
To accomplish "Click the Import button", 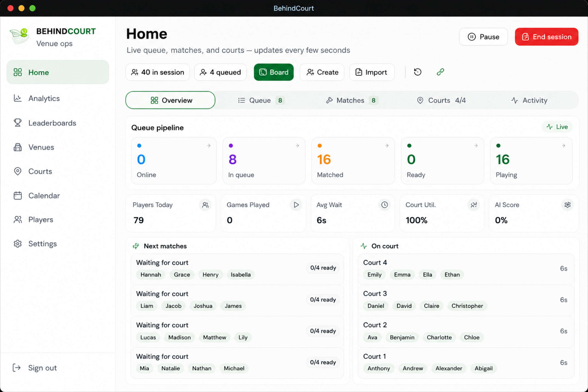I will (x=372, y=72).
